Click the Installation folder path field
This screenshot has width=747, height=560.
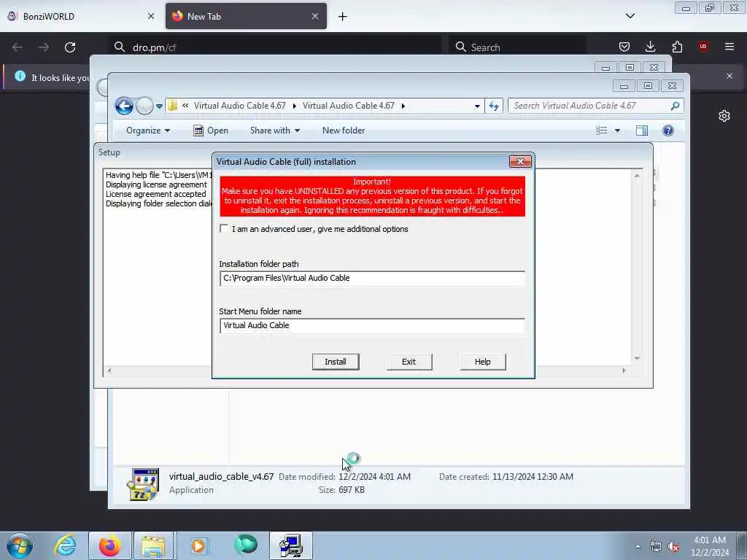point(372,278)
